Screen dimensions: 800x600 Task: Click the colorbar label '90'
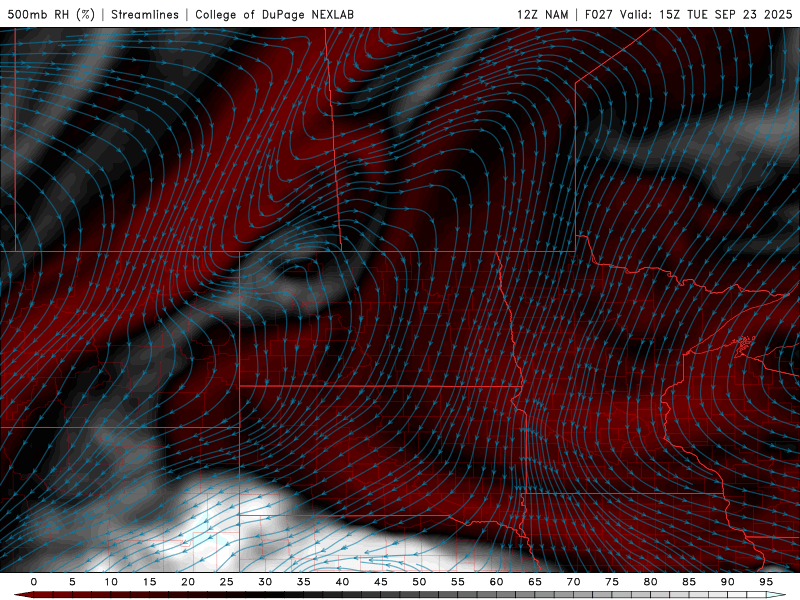pyautogui.click(x=727, y=582)
